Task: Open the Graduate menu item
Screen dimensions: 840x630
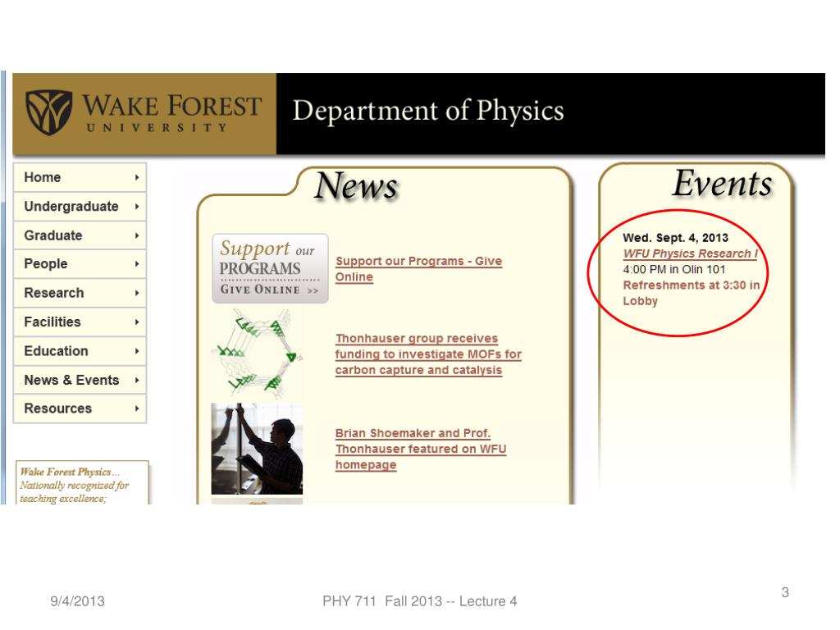Action: click(80, 235)
